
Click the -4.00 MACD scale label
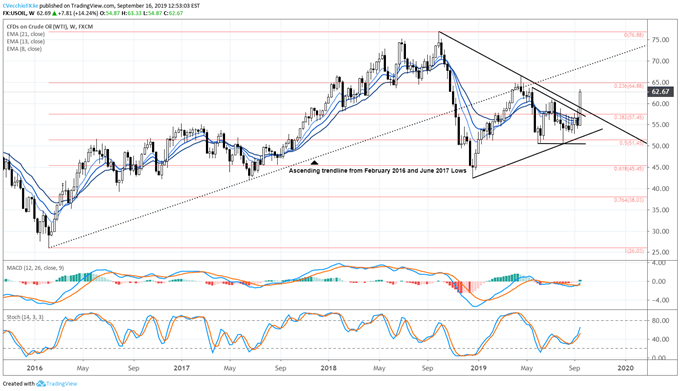click(659, 300)
